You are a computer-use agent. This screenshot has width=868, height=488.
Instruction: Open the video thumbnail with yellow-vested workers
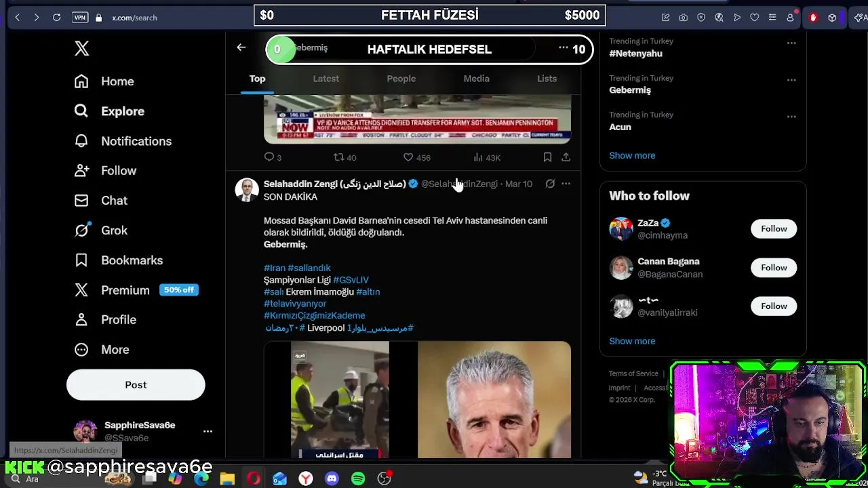pyautogui.click(x=340, y=400)
